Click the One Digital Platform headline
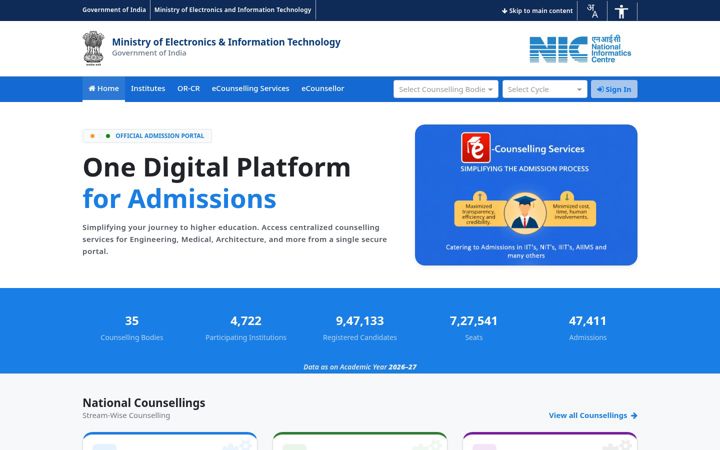Screen dimensions: 720x450 [x=216, y=167]
